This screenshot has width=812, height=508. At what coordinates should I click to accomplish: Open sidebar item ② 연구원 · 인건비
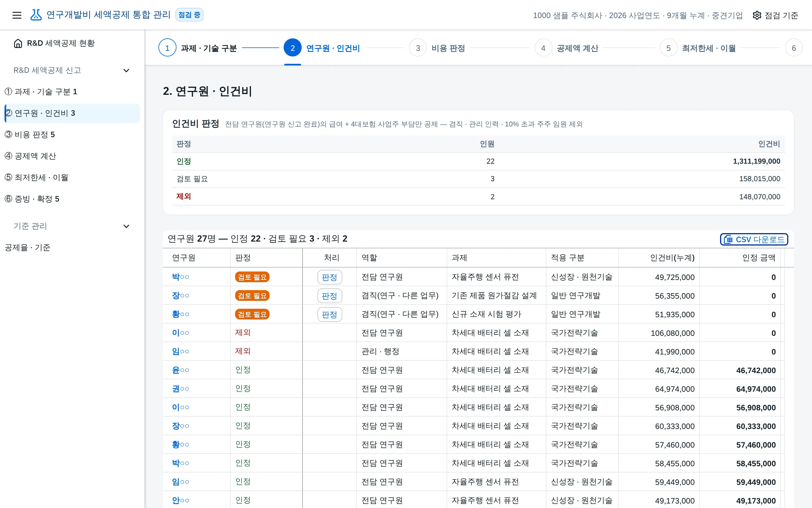pyautogui.click(x=72, y=113)
